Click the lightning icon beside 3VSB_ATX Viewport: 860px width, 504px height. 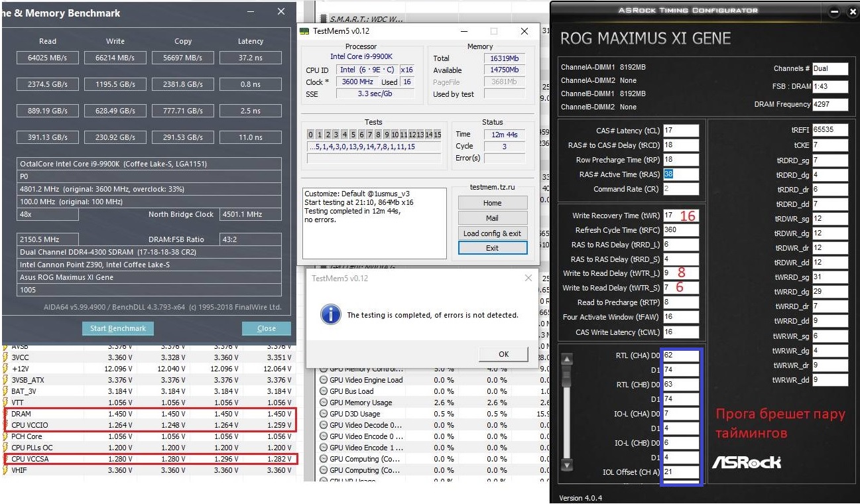5,380
